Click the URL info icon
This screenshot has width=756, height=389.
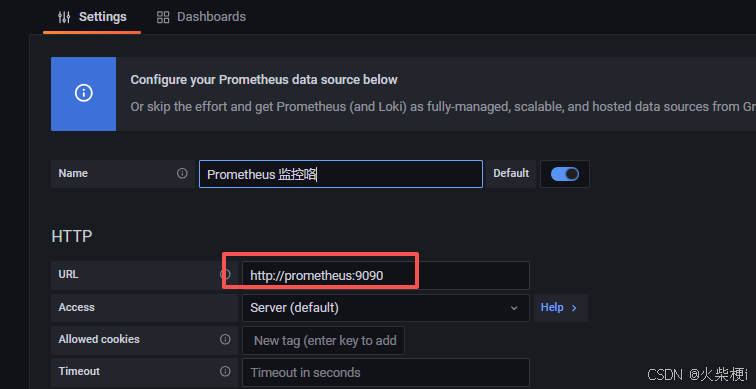[225, 274]
